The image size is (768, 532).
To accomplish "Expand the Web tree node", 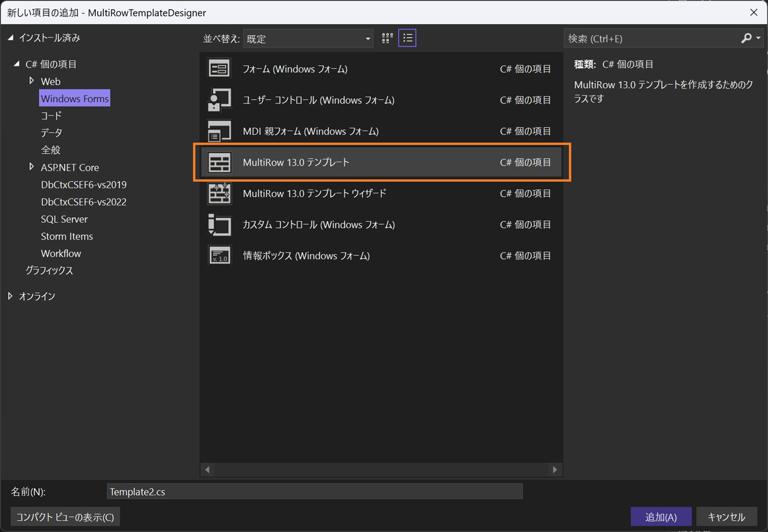I will (x=32, y=81).
